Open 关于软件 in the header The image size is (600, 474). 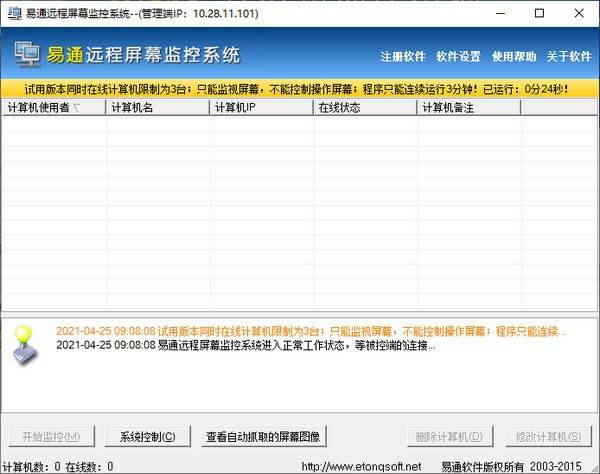coord(569,57)
